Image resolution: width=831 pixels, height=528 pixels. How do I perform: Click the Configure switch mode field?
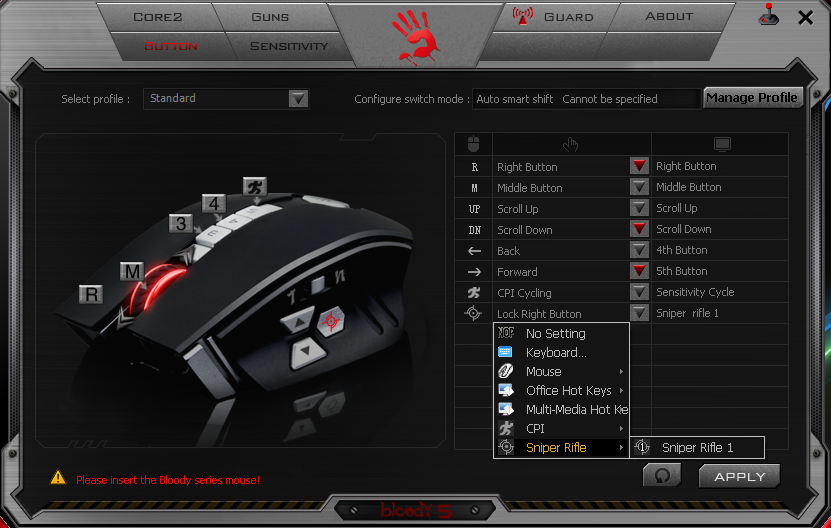(x=587, y=99)
